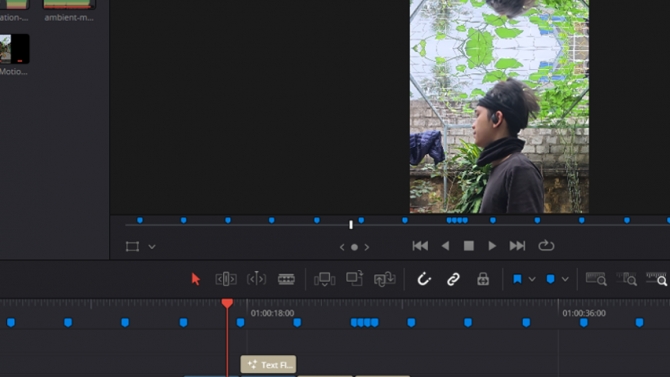Toggle Linked Selection chain icon
Image resolution: width=670 pixels, height=377 pixels.
(453, 279)
